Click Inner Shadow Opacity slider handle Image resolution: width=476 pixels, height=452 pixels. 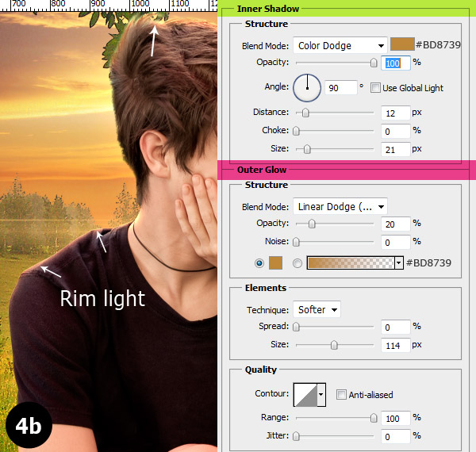click(374, 63)
